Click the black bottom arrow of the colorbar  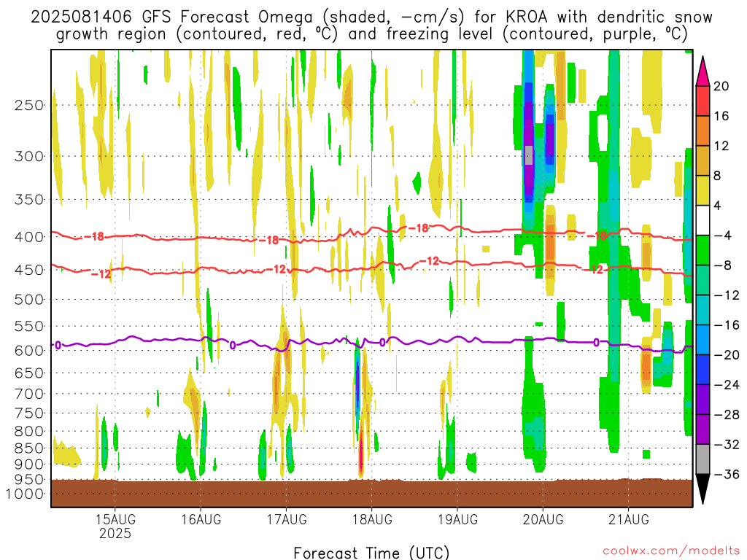703,489
